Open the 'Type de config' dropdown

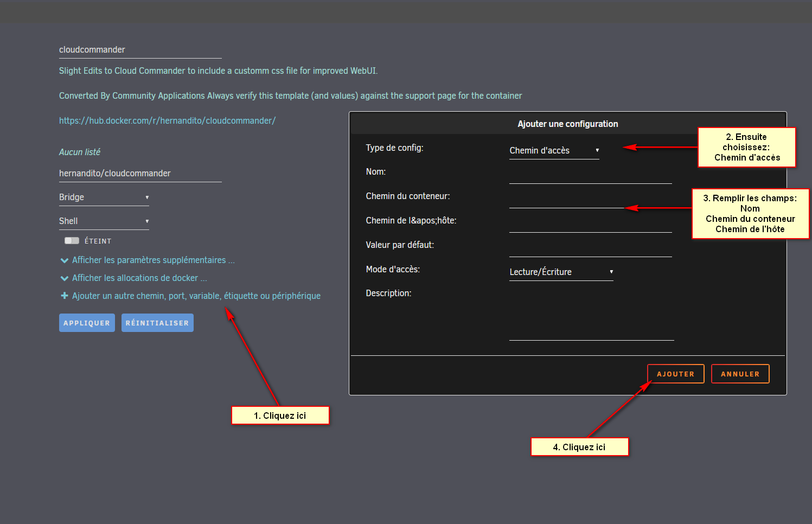point(554,151)
